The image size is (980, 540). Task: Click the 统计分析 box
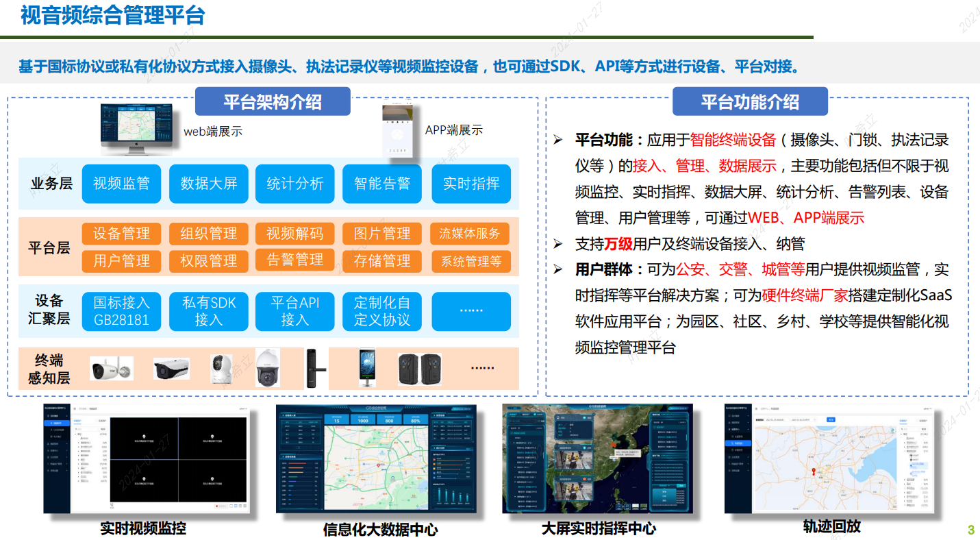(295, 184)
